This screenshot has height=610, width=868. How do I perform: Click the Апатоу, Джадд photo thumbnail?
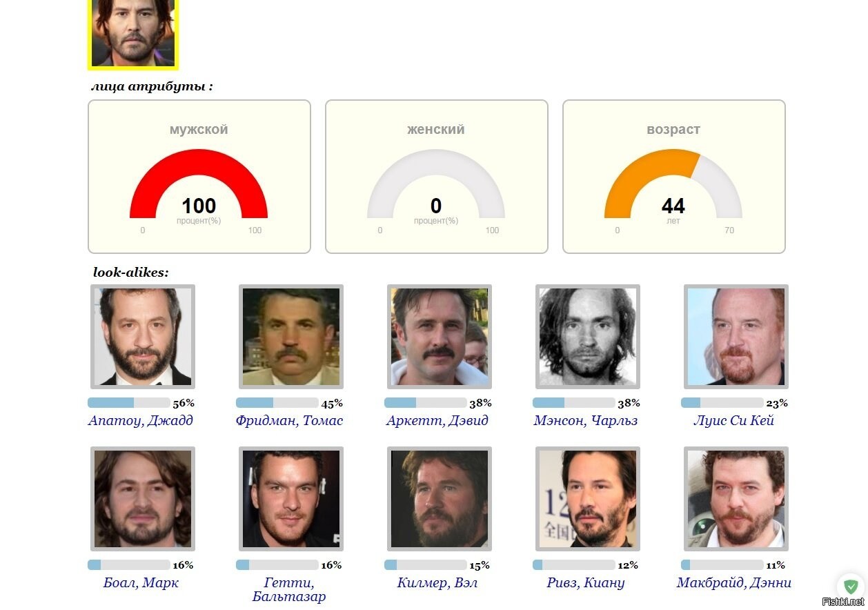[143, 337]
